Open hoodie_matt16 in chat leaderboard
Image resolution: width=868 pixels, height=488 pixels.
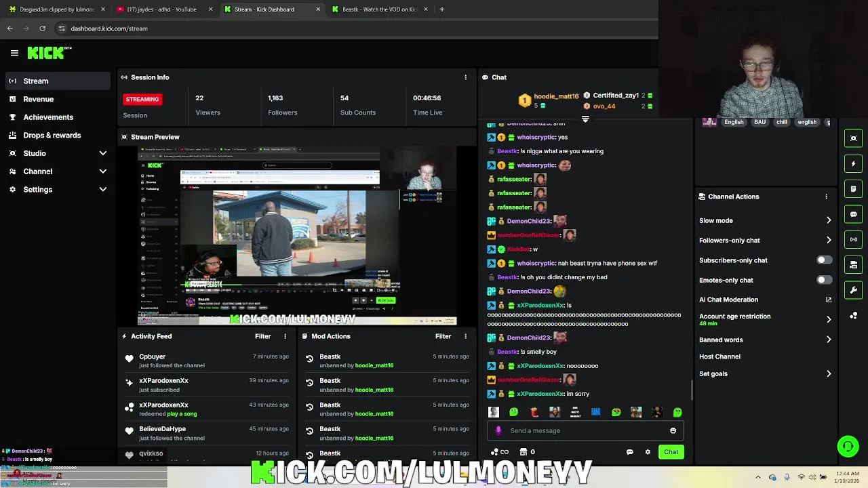click(556, 96)
